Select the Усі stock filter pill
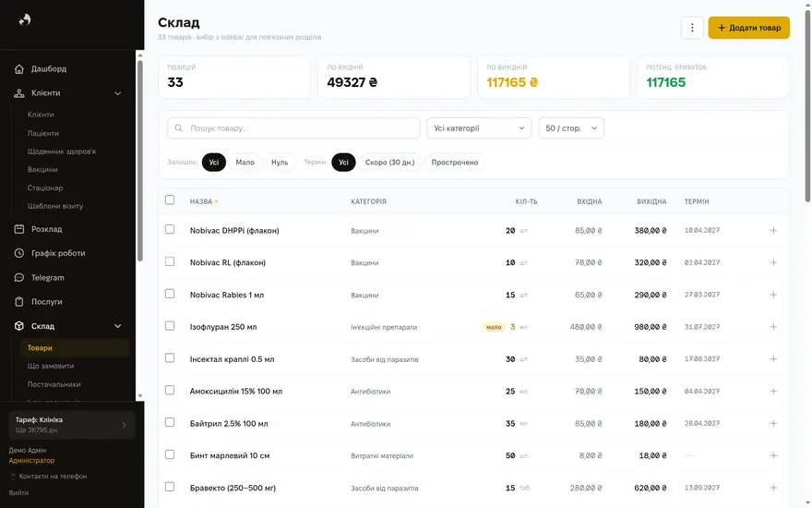 [214, 163]
